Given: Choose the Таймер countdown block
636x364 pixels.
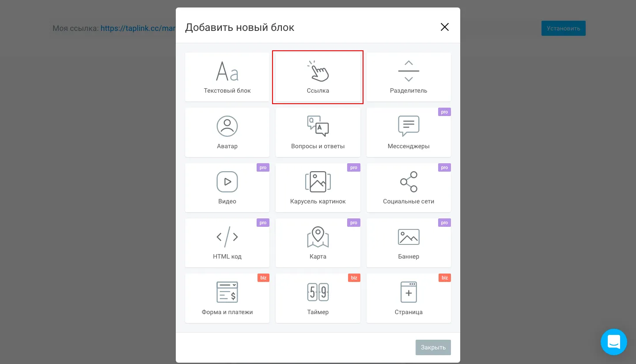Looking at the screenshot, I should pyautogui.click(x=318, y=298).
